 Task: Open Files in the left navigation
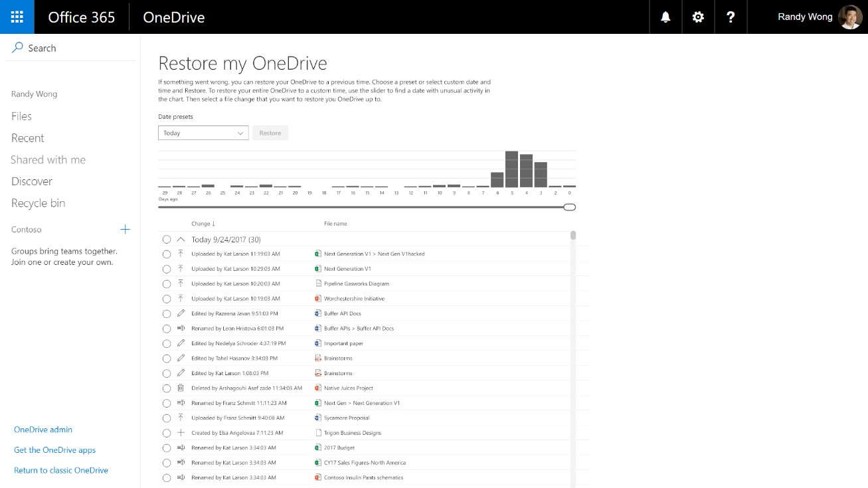(x=21, y=116)
